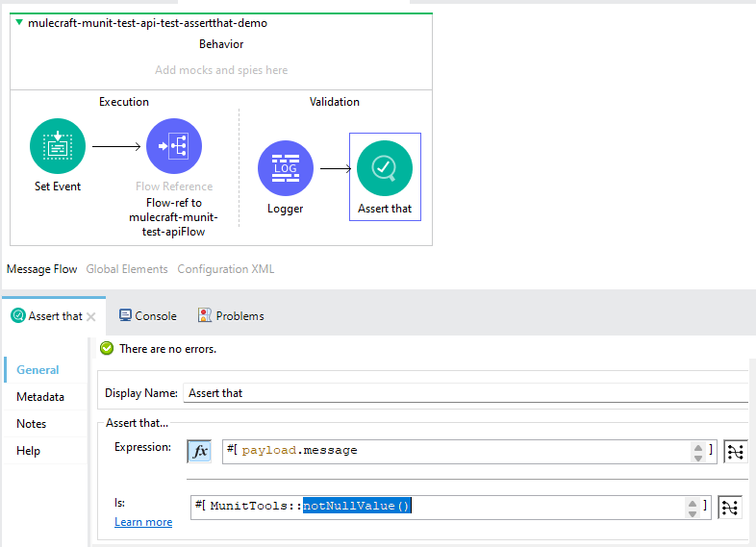Collapse the mulecraft-munit-test flow triangle
The image size is (756, 547).
[19, 22]
